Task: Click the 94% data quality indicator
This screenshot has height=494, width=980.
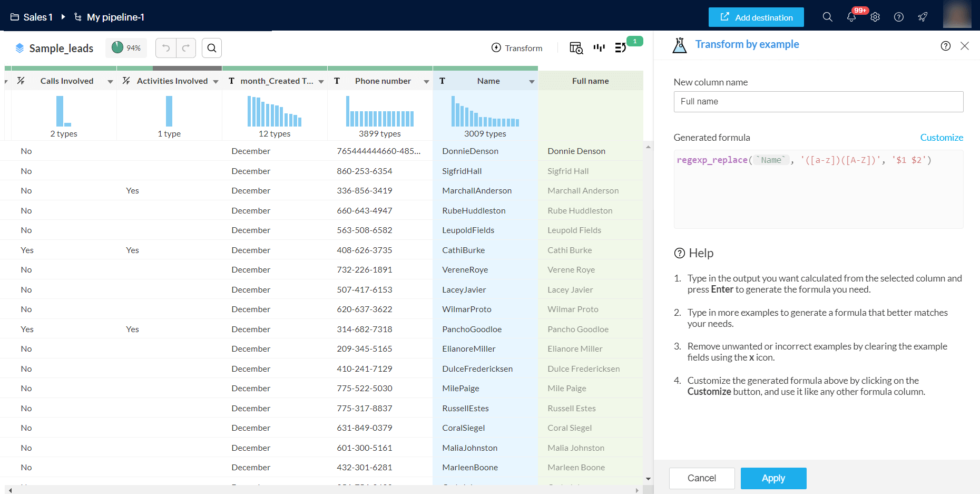Action: click(x=126, y=48)
